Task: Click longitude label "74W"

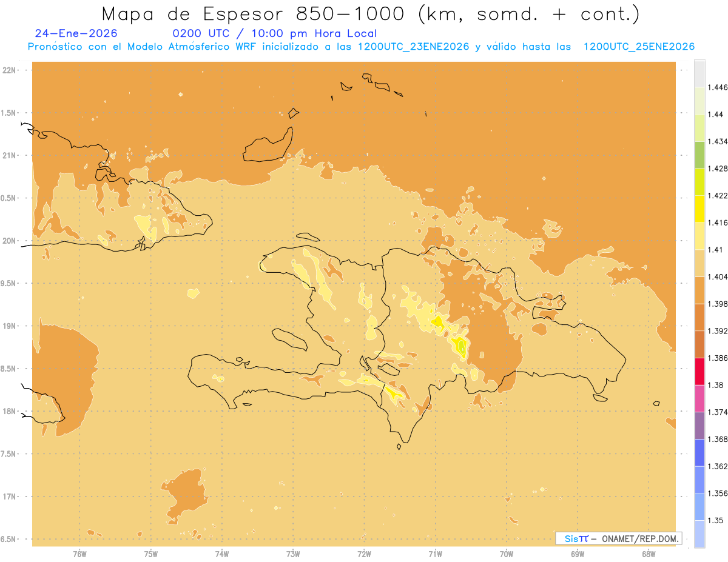Action: [x=221, y=554]
